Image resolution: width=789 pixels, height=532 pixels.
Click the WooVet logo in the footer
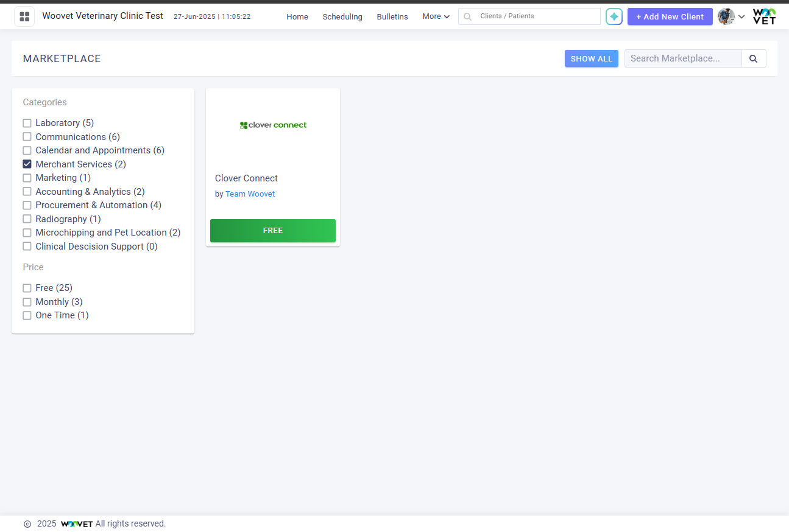76,523
